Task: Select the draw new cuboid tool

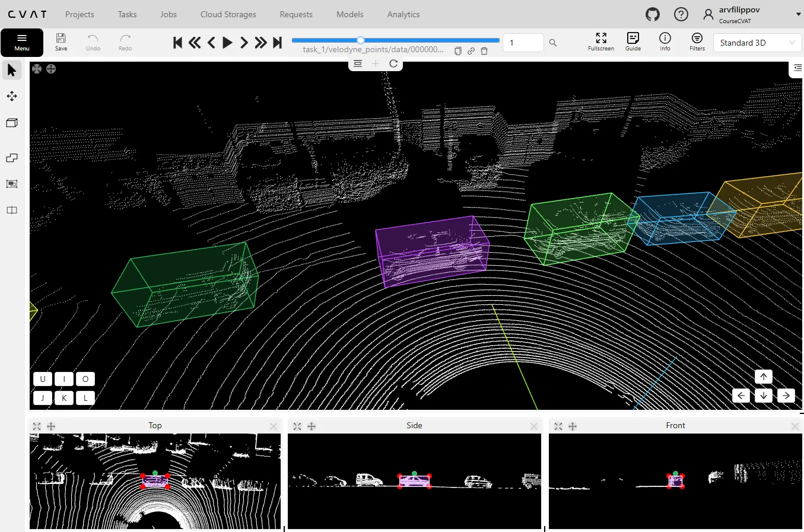Action: (11, 123)
